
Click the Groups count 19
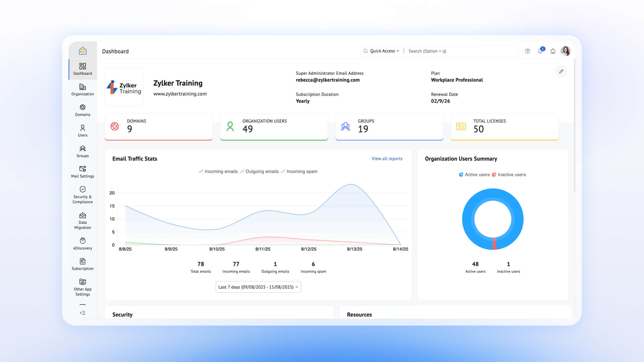[363, 129]
